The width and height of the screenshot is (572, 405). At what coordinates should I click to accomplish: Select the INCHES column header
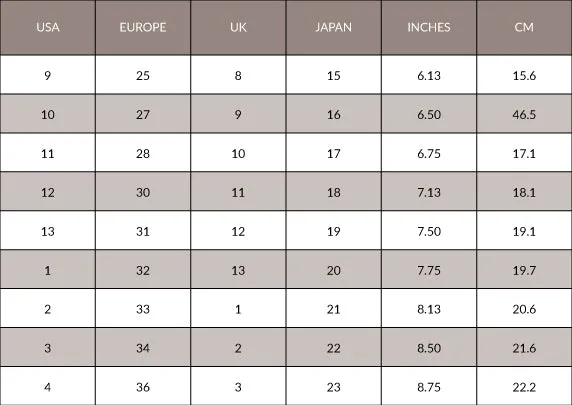click(429, 27)
